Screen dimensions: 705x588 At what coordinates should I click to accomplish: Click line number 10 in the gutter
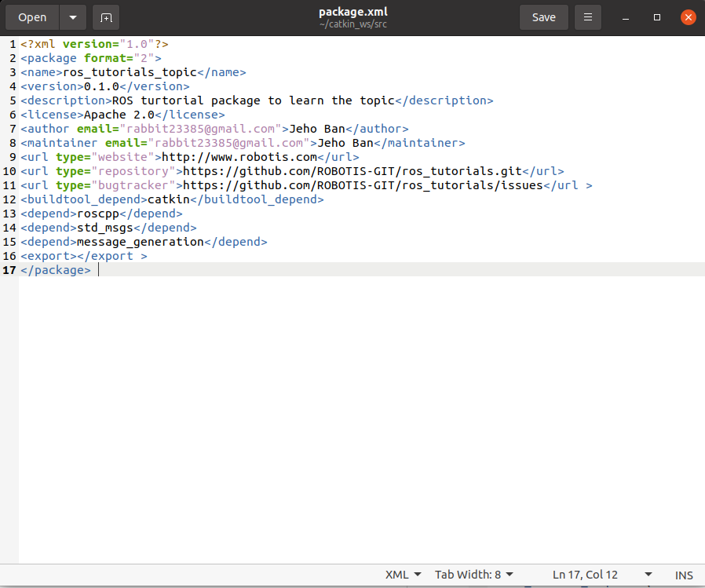(9, 171)
